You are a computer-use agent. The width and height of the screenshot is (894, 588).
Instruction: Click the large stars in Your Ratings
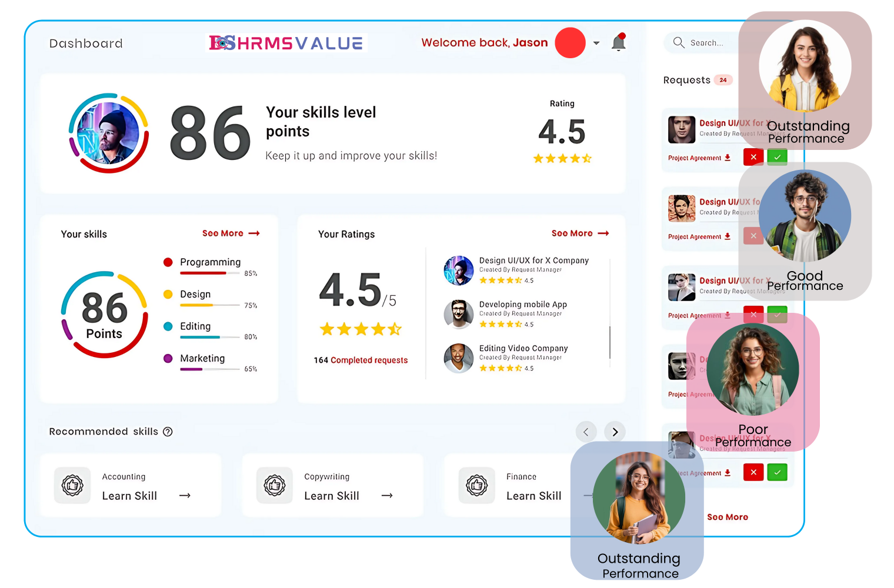(x=361, y=329)
